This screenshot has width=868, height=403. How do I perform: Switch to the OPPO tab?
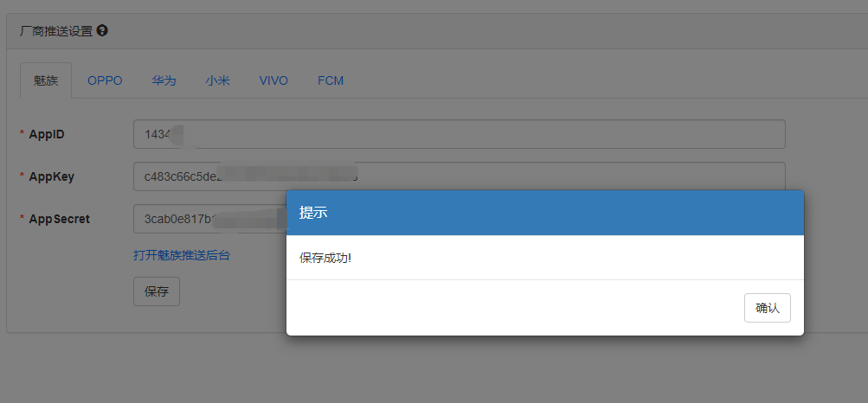pyautogui.click(x=105, y=80)
